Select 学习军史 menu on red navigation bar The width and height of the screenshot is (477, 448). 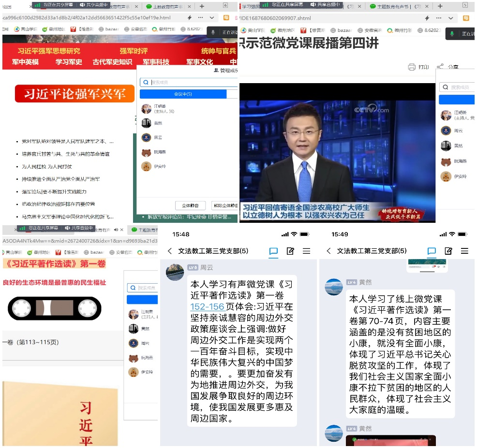(69, 62)
